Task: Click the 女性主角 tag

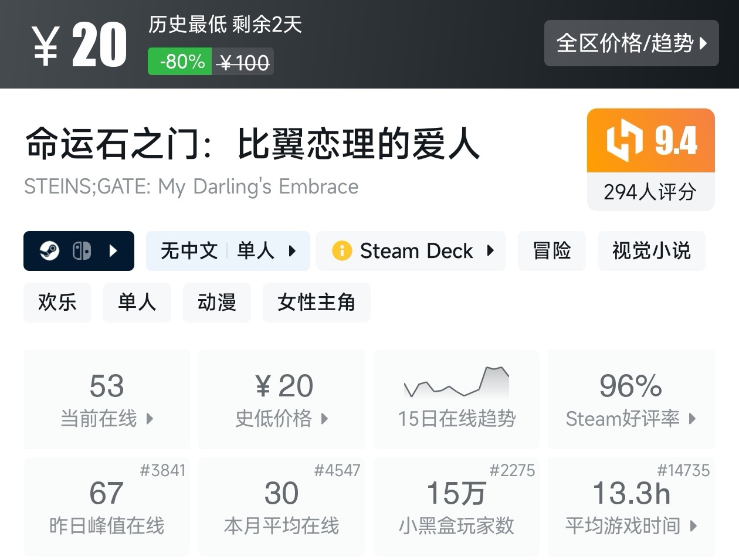Action: tap(316, 302)
